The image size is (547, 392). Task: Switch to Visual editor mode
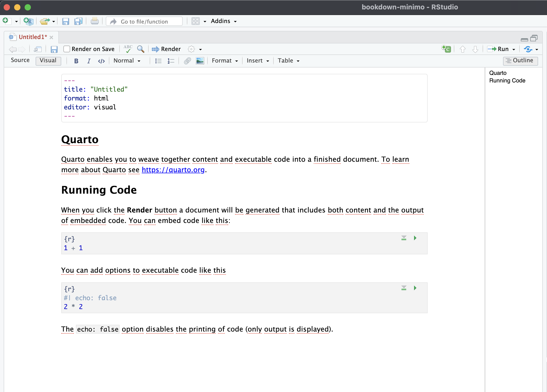[x=48, y=61]
